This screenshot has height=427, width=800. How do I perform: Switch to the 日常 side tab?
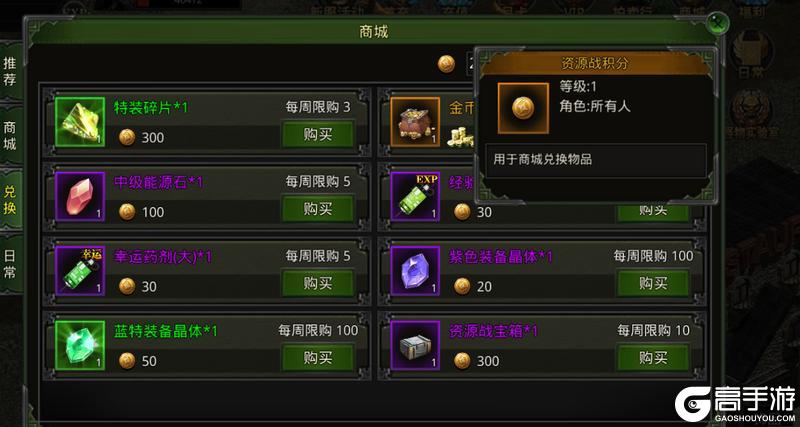click(x=10, y=264)
